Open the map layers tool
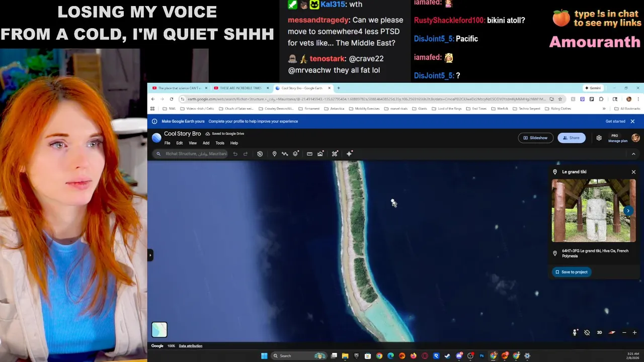This screenshot has width=644, height=362. (296, 154)
